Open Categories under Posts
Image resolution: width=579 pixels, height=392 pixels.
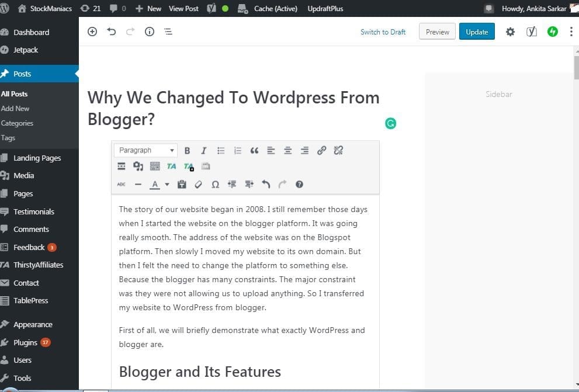coord(17,123)
